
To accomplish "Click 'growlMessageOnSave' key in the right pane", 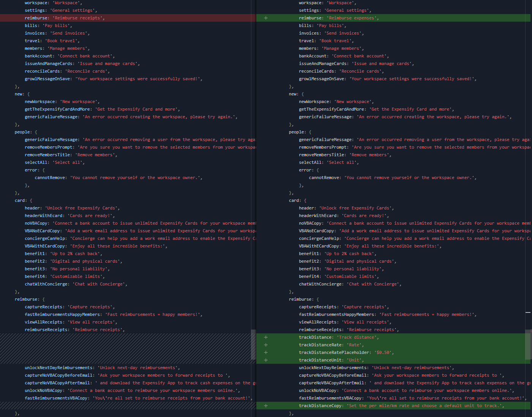I will point(323,79).
